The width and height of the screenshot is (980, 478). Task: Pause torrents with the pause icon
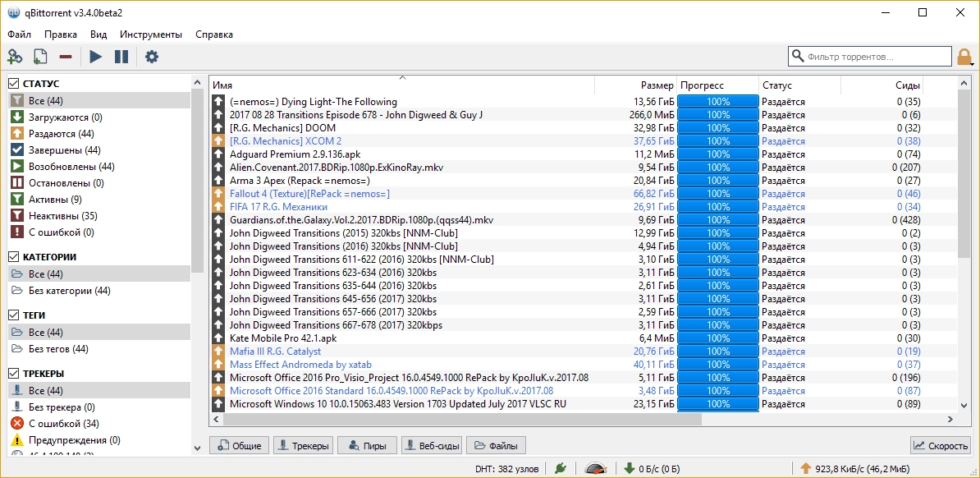pos(121,57)
